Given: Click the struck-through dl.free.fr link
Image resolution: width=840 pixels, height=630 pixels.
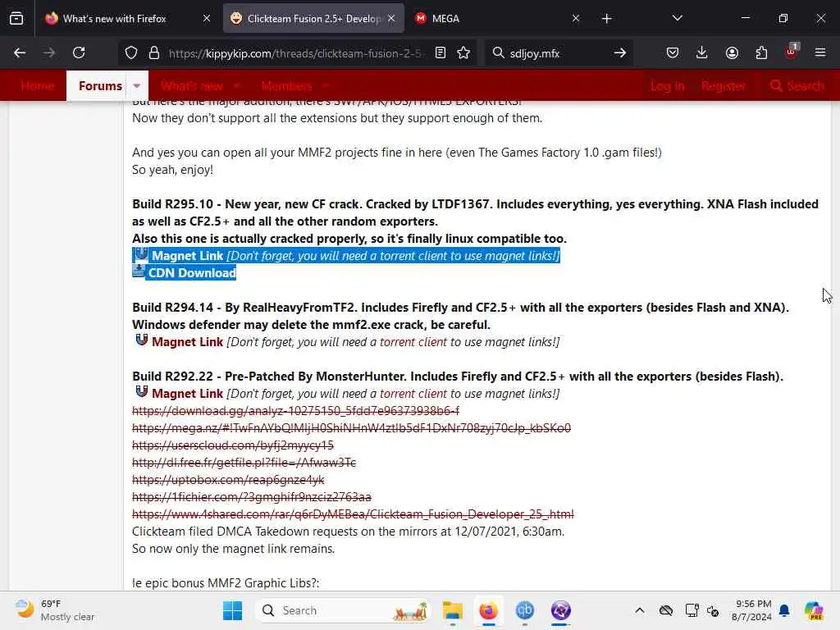Looking at the screenshot, I should (x=244, y=463).
